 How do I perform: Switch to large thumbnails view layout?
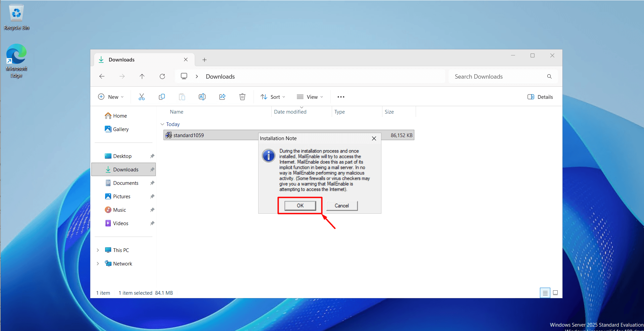(555, 293)
